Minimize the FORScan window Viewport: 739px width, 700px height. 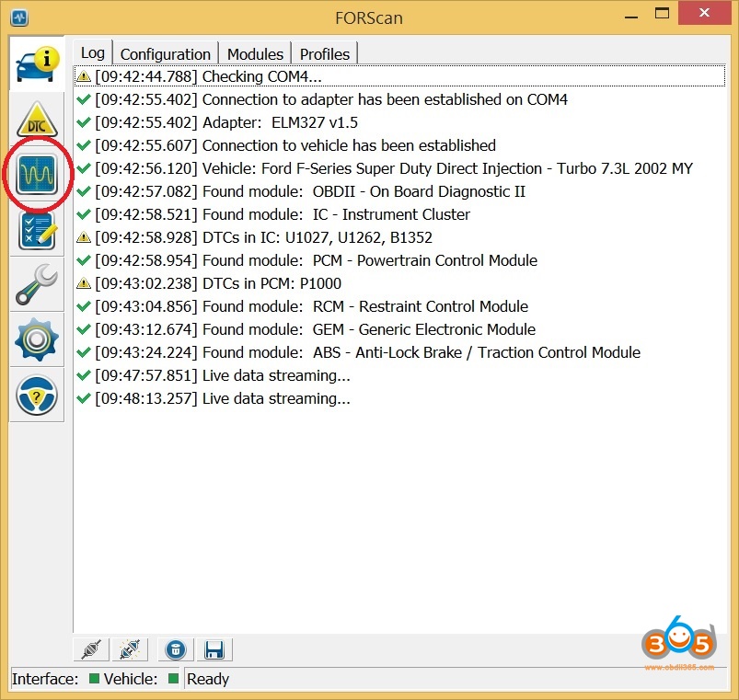pyautogui.click(x=631, y=17)
